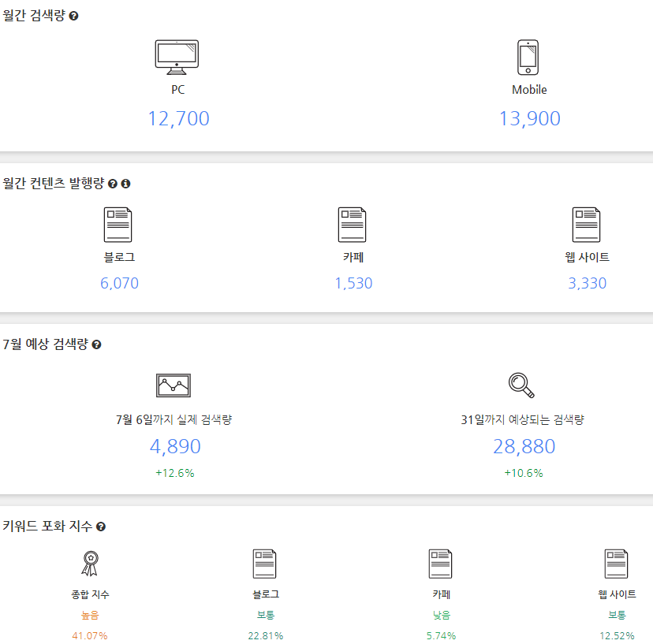Click the 종합 지수 label
This screenshot has height=644, width=653.
(90, 595)
